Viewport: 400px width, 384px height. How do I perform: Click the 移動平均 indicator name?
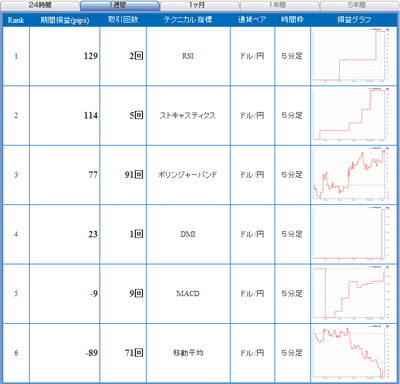click(x=188, y=353)
